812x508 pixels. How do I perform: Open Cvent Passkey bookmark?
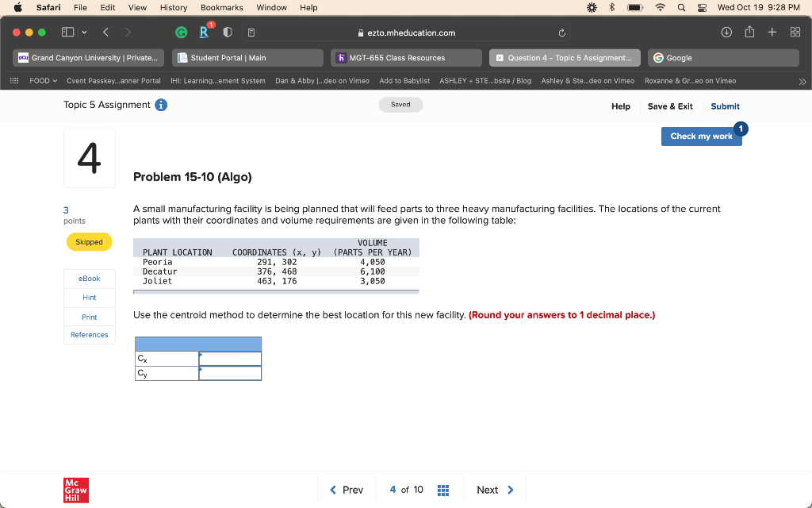click(x=113, y=81)
